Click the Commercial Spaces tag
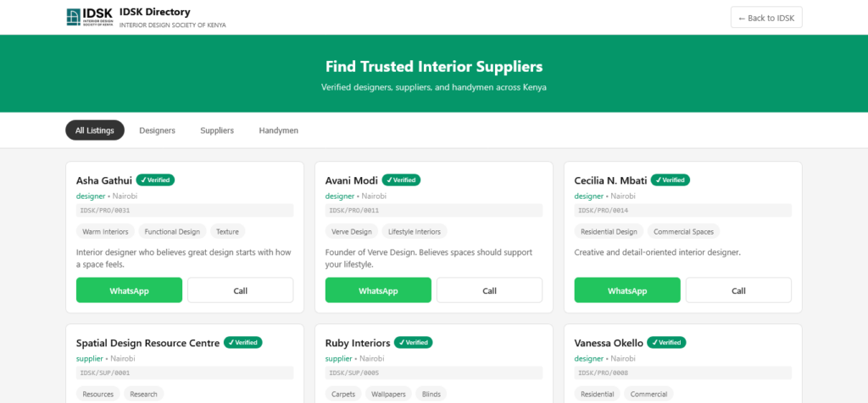 (x=685, y=231)
